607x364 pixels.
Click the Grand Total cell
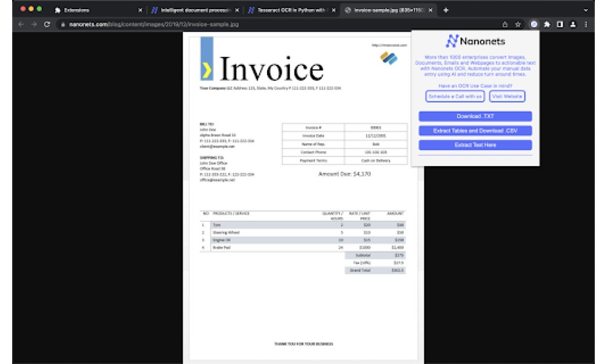(x=360, y=271)
